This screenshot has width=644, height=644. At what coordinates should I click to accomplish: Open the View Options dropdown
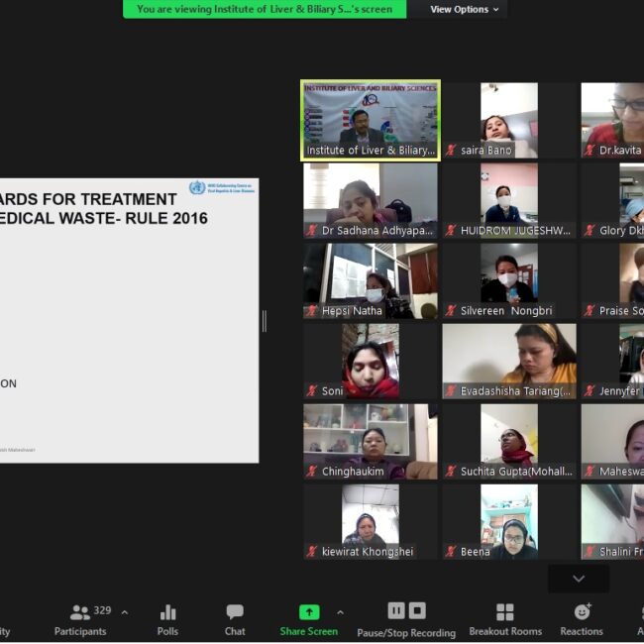point(465,9)
